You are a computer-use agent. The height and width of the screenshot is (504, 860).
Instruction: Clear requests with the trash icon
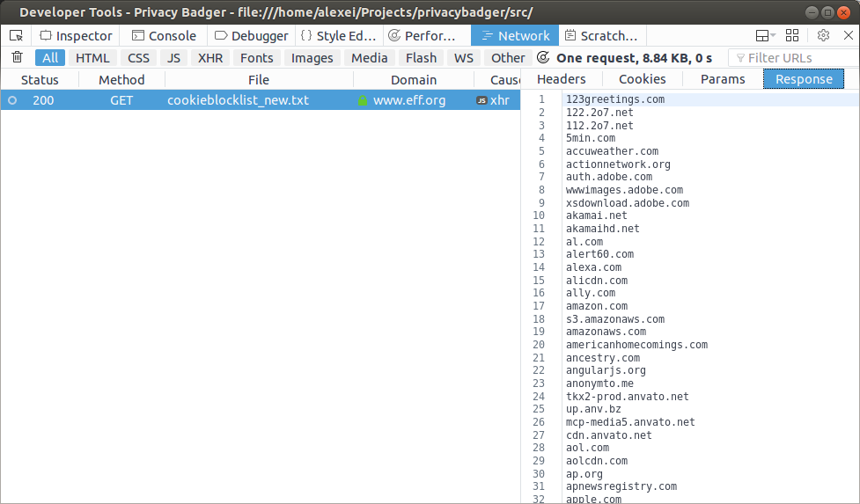click(17, 57)
